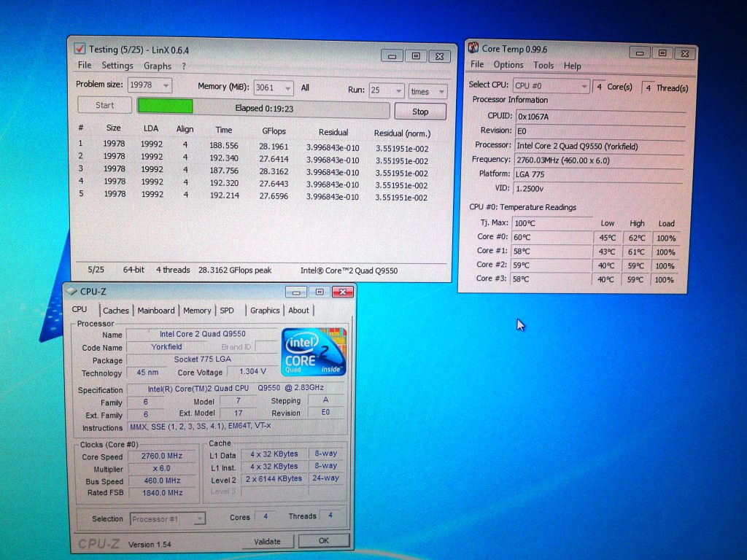Open LinX File menu

click(x=85, y=65)
